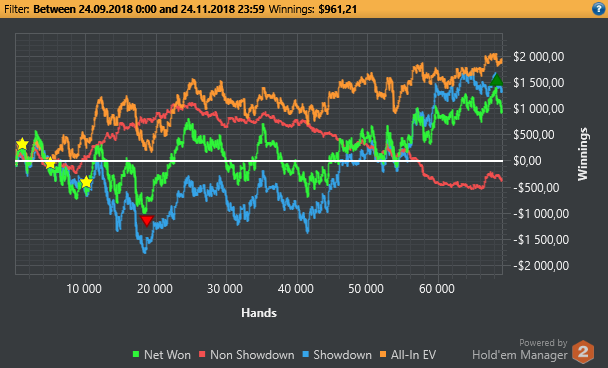Click the 20 000 hands axis label
The width and height of the screenshot is (608, 368).
(155, 289)
